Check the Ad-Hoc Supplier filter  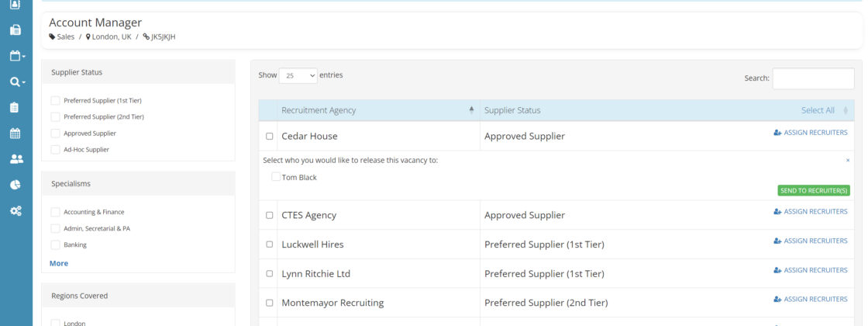[x=55, y=149]
